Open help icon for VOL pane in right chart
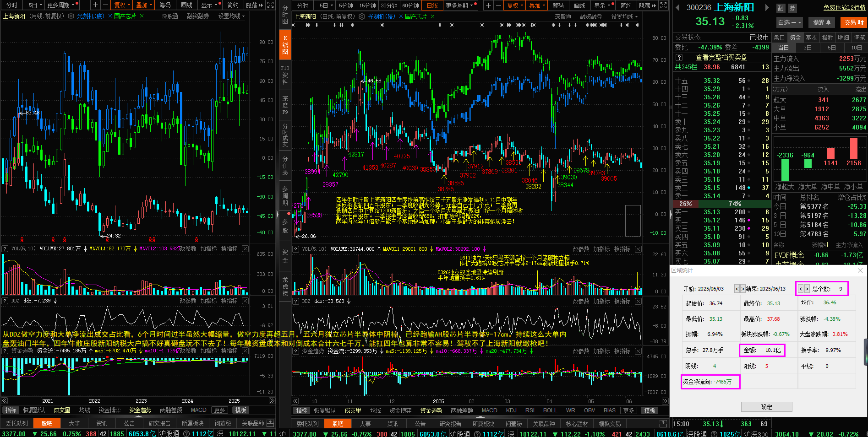This screenshot has height=437, width=868. click(x=296, y=249)
